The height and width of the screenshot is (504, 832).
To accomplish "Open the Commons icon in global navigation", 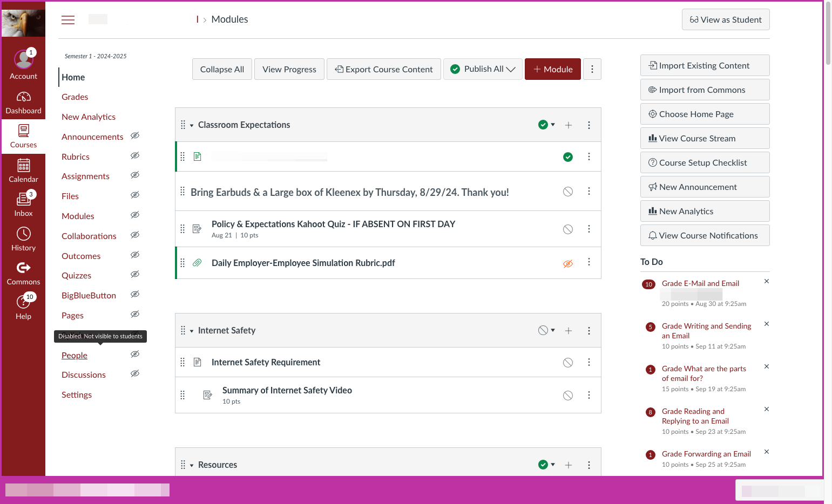I will 23,268.
